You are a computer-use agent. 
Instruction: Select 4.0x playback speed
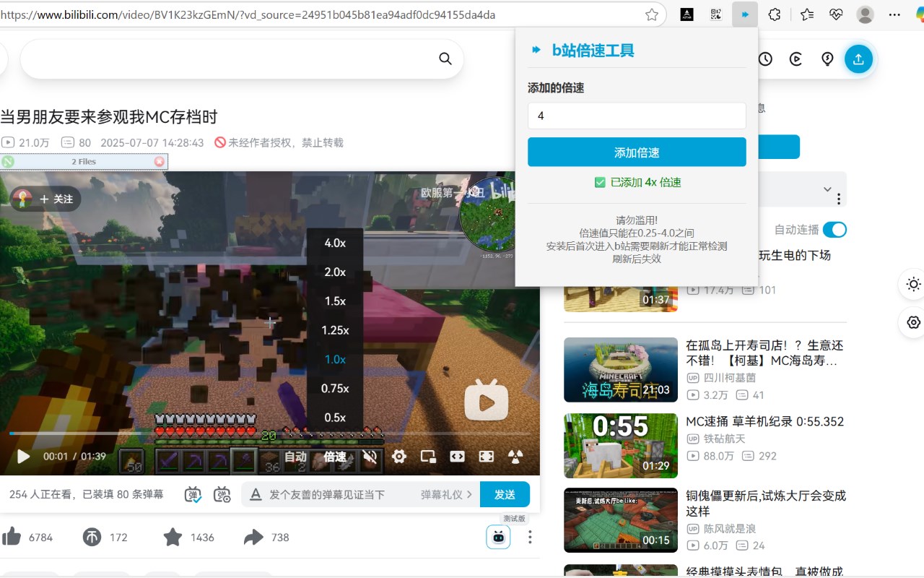coord(335,243)
